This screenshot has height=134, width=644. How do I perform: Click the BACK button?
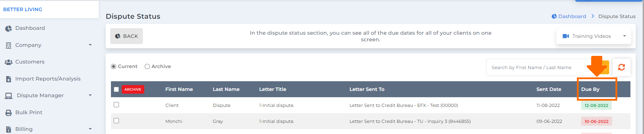pos(127,36)
